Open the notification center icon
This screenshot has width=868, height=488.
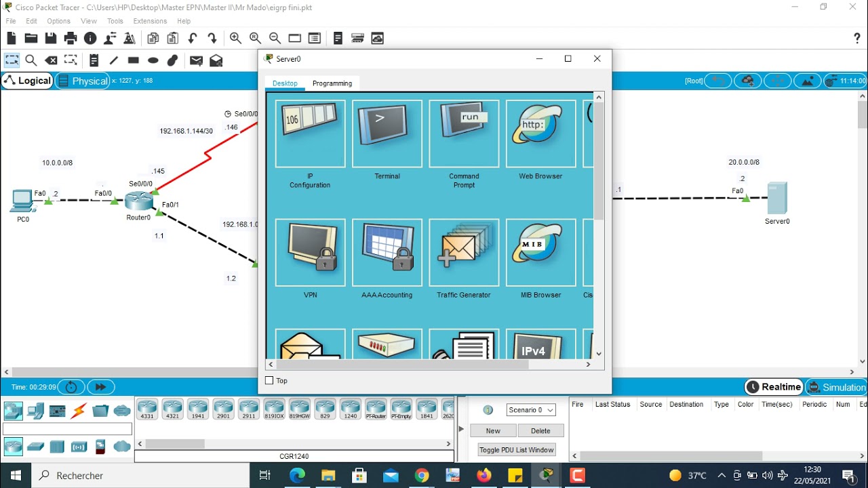coord(848,475)
